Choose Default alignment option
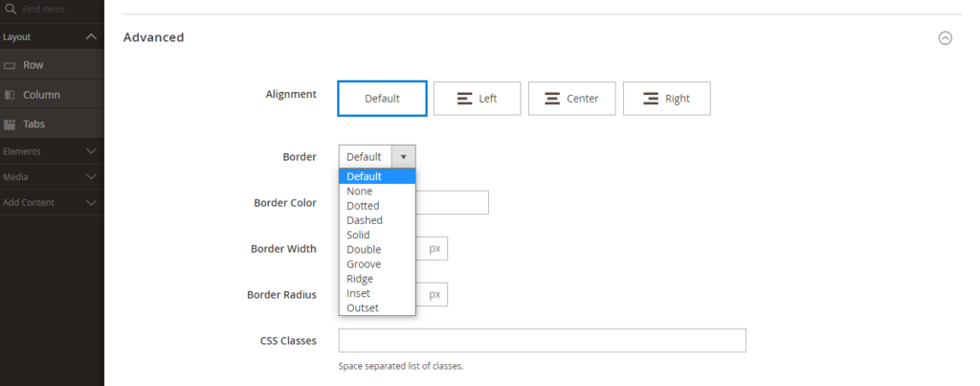The height and width of the screenshot is (386, 980). point(382,99)
